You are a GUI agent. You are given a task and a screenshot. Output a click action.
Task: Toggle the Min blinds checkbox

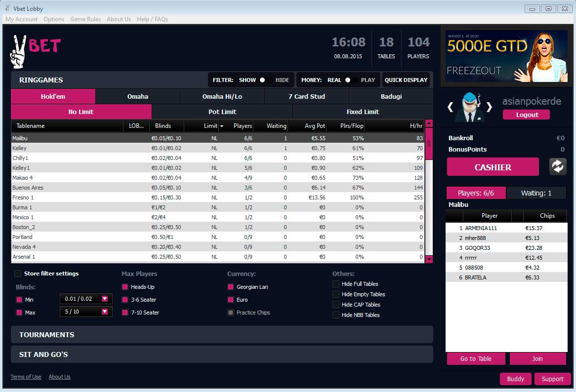pos(19,300)
